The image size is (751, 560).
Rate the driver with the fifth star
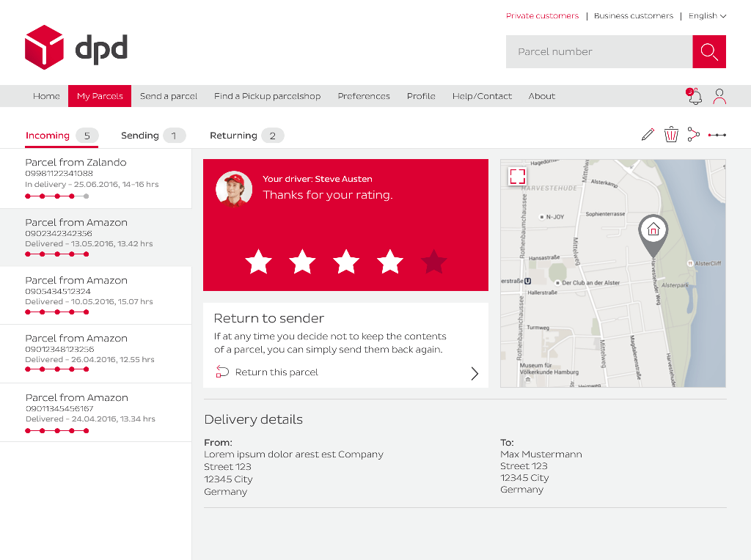434,262
